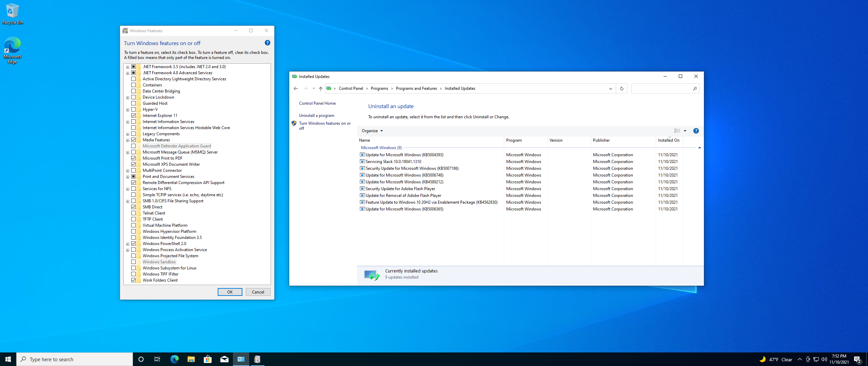
Task: Click change view icon in Installed Updates toolbar
Action: (x=677, y=131)
